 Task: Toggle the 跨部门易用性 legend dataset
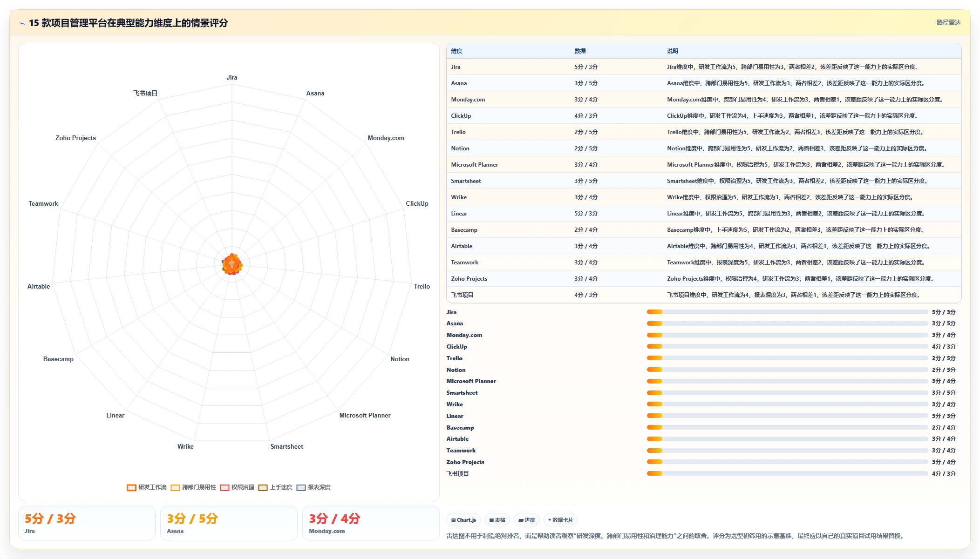coord(193,487)
